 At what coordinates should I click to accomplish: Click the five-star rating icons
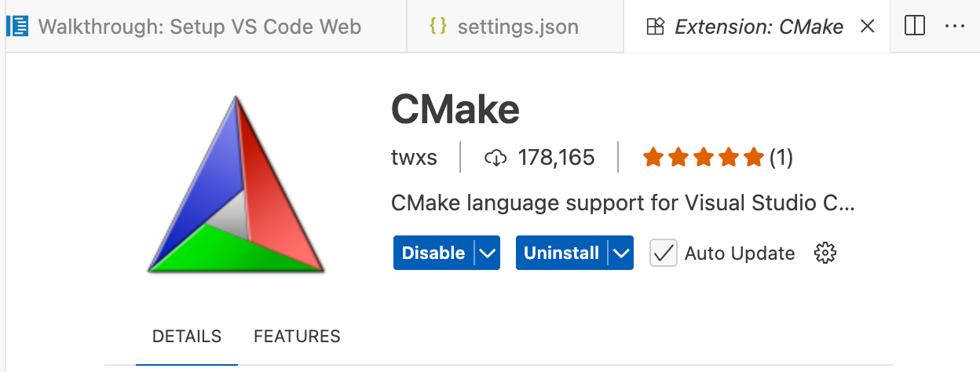pos(703,158)
